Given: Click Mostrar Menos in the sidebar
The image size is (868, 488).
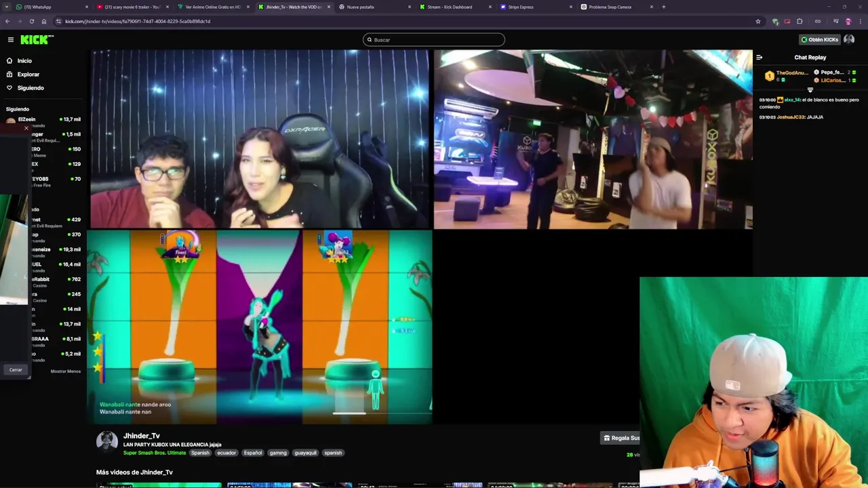Looking at the screenshot, I should coord(66,371).
